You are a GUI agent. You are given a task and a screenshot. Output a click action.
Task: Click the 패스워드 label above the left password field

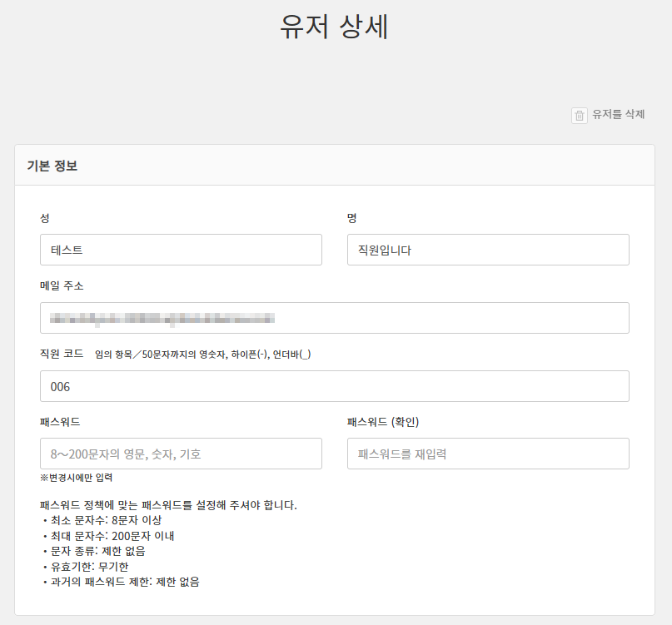coord(60,422)
